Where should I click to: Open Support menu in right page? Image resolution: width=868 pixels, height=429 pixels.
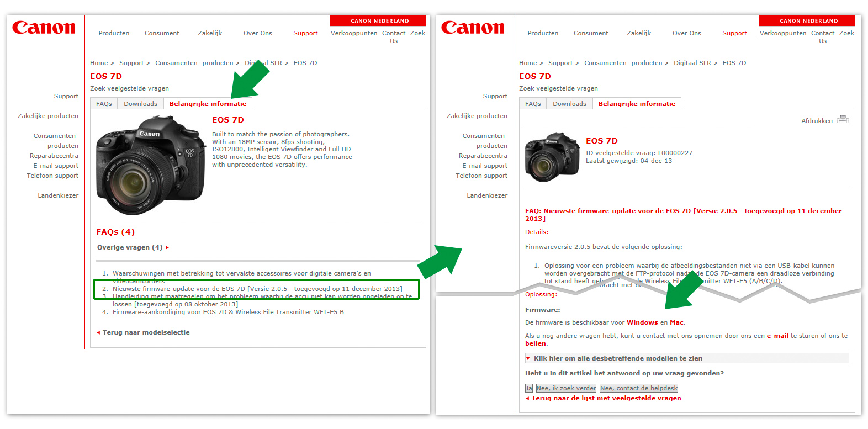point(734,33)
